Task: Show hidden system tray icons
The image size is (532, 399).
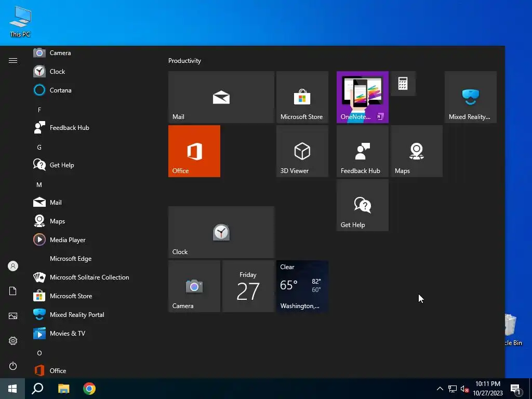Action: pos(440,389)
